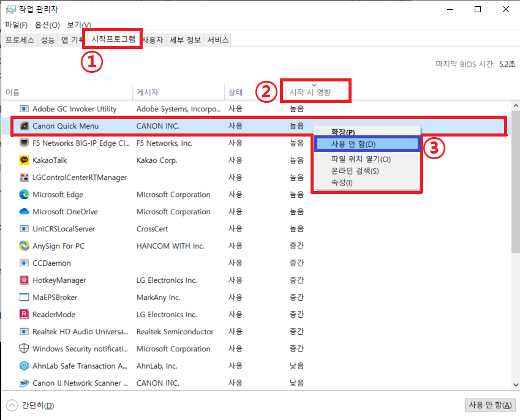Click the Realtek Semiconductor publisher cell
This screenshot has height=420, width=520.
175,332
